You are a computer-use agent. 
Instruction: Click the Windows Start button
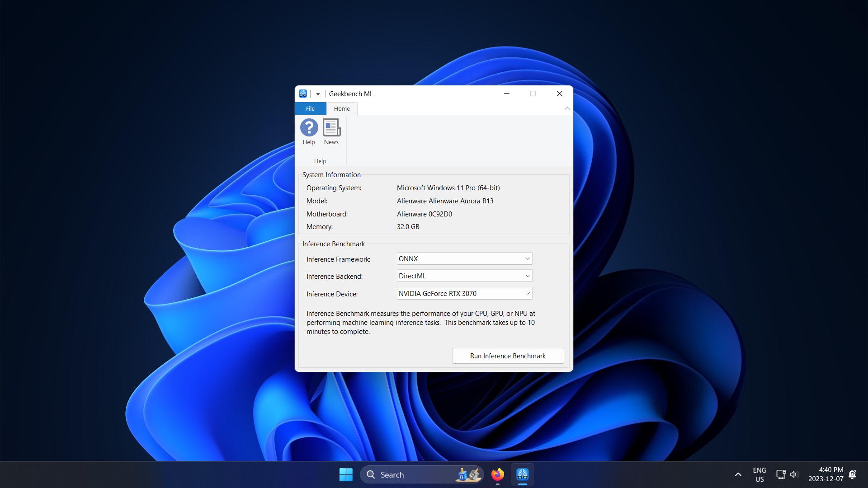346,474
